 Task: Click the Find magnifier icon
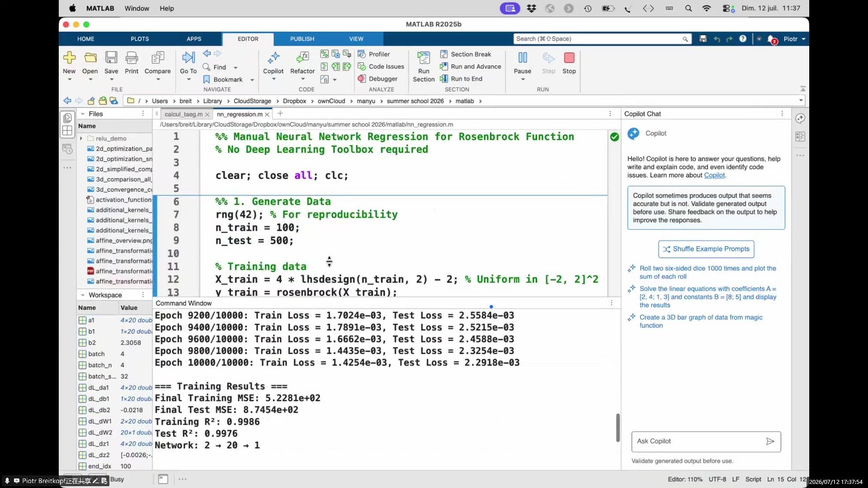coord(207,67)
